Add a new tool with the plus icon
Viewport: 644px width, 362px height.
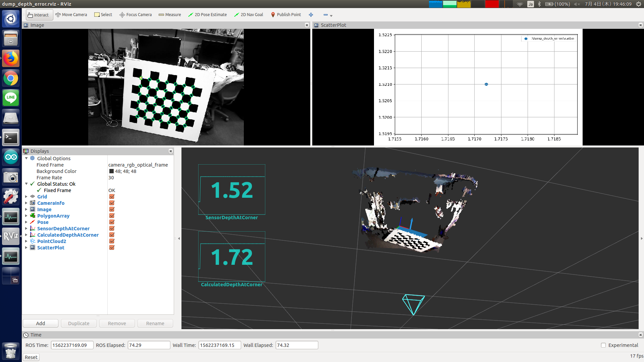[x=311, y=15]
